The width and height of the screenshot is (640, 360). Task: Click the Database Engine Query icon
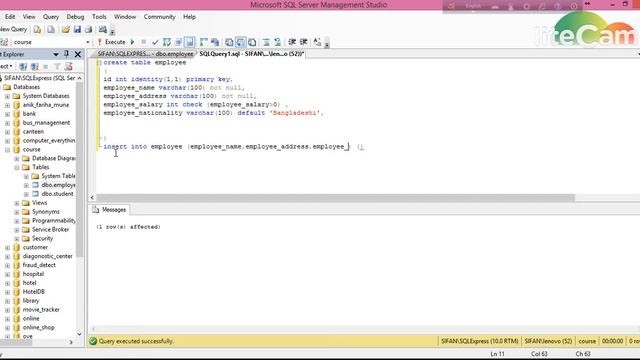tap(37, 29)
